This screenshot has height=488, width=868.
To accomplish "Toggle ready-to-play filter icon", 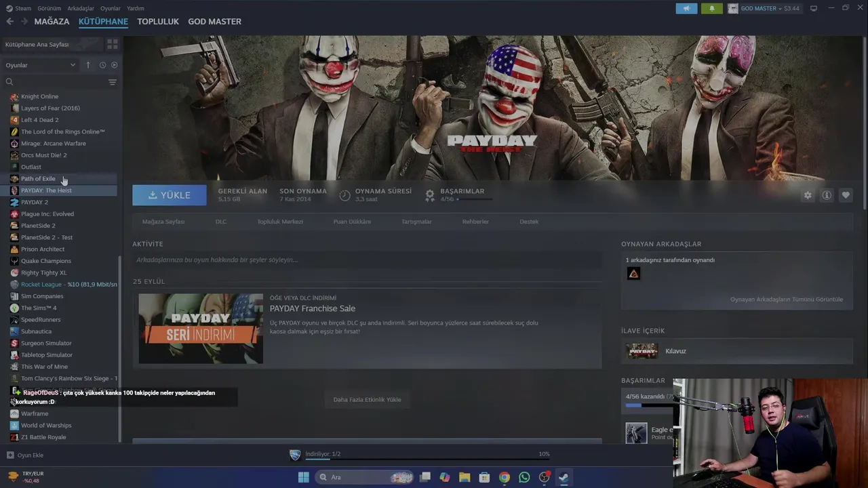I will 114,65.
